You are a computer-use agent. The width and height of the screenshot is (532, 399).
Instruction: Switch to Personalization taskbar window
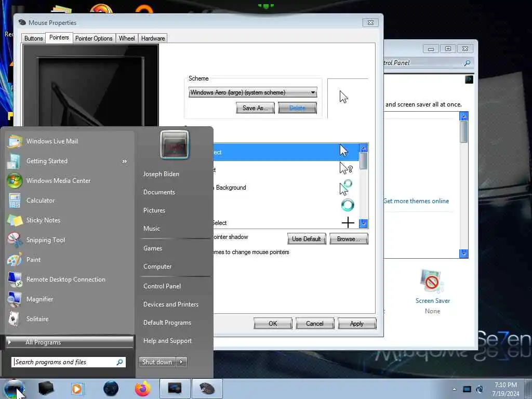(x=175, y=389)
